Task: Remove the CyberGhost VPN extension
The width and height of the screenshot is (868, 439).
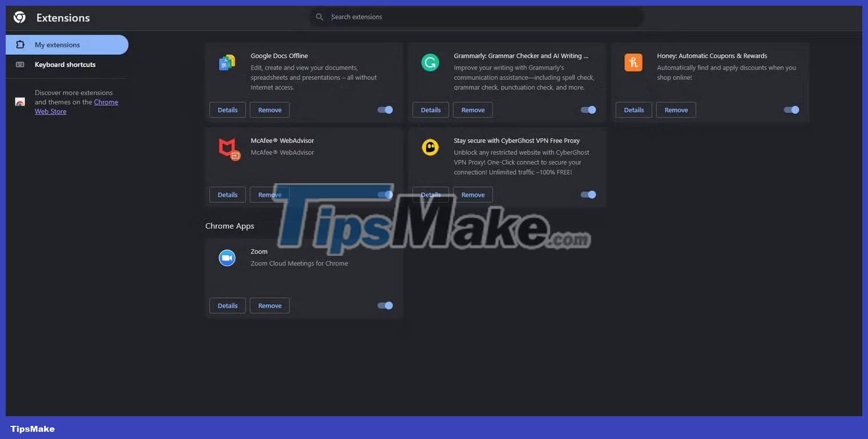Action: pos(472,194)
